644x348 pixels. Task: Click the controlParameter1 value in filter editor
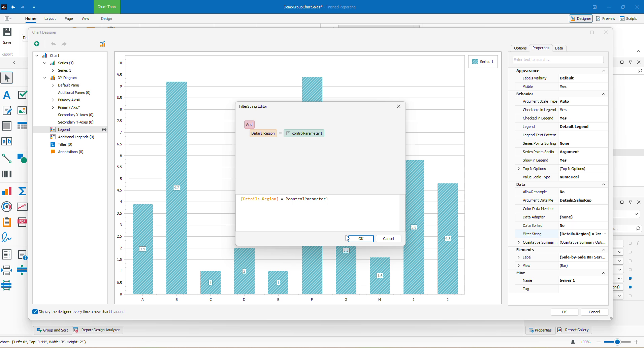click(x=304, y=133)
